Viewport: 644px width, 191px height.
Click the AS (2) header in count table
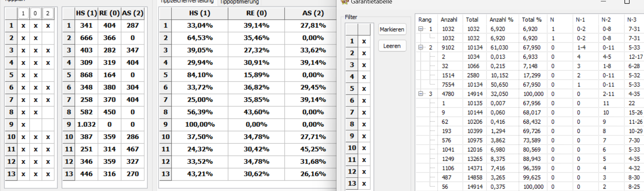click(133, 13)
